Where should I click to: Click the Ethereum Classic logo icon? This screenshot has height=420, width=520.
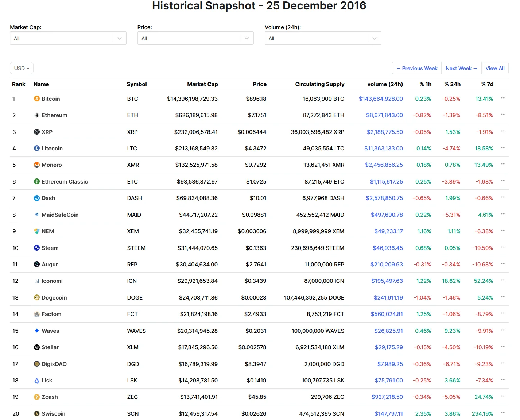[x=37, y=181]
